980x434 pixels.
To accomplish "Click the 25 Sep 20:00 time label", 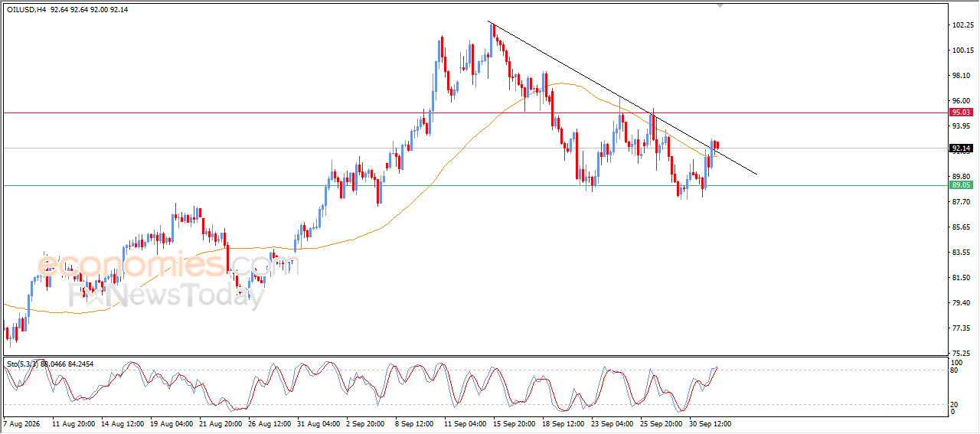I will pos(661,423).
